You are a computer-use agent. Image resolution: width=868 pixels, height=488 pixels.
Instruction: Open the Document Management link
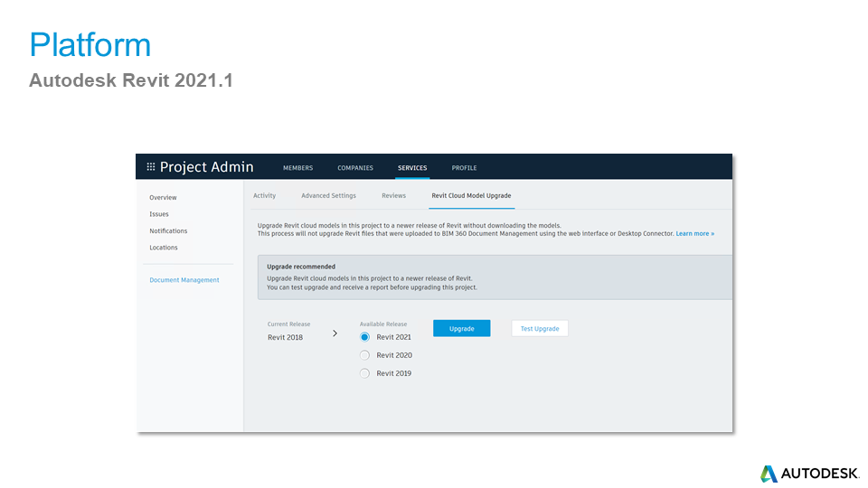(184, 280)
